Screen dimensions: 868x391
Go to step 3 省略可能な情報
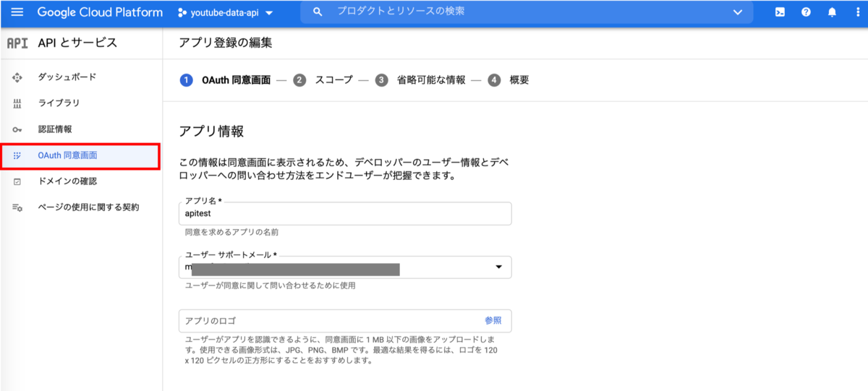420,80
